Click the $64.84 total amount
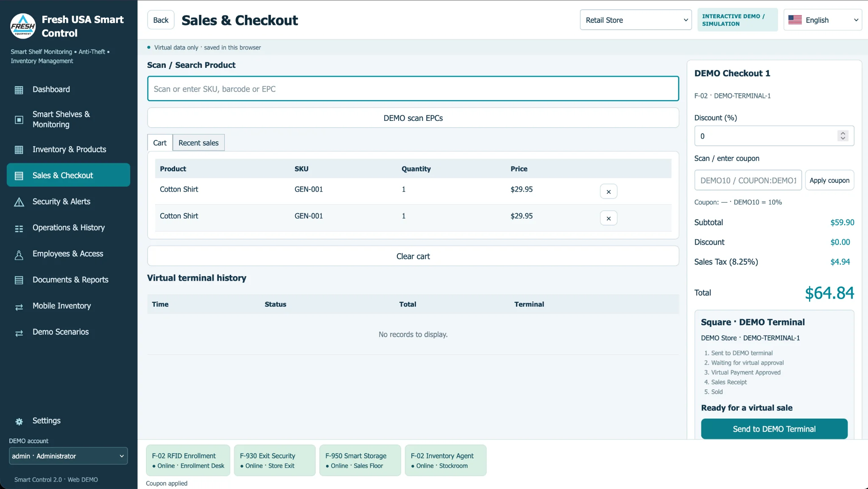868x489 pixels. pyautogui.click(x=829, y=293)
